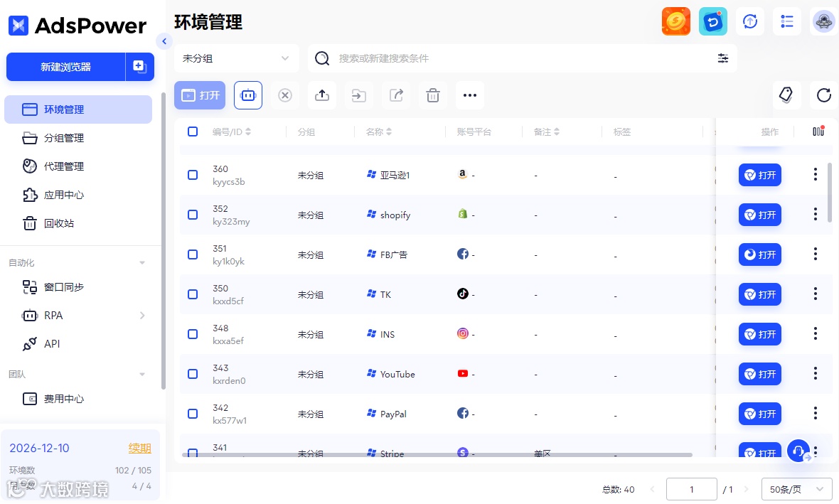This screenshot has width=839, height=504.
Task: Click the RPA robot toolbar icon
Action: [248, 95]
